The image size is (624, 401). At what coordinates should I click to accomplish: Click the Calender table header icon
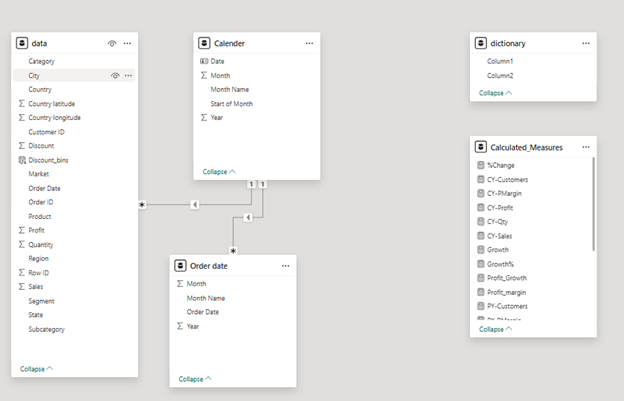(x=205, y=44)
